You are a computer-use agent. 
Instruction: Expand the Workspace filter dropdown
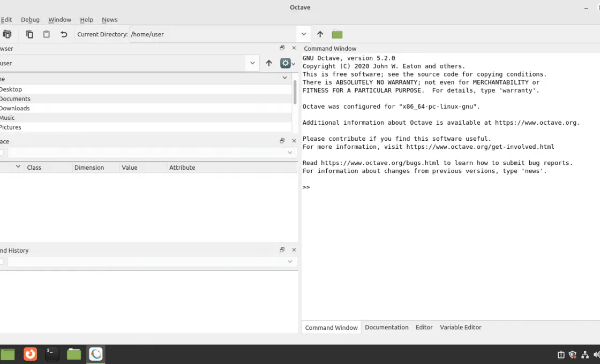(x=290, y=153)
